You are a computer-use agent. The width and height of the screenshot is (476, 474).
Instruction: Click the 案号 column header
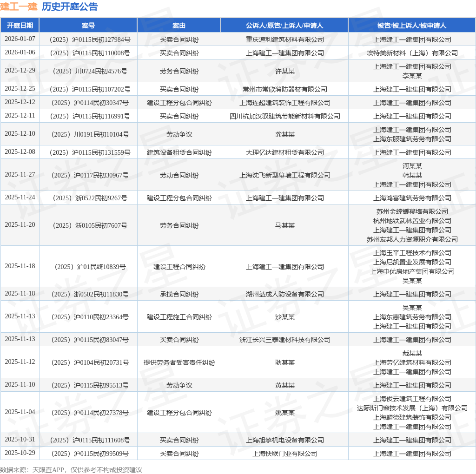88,26
